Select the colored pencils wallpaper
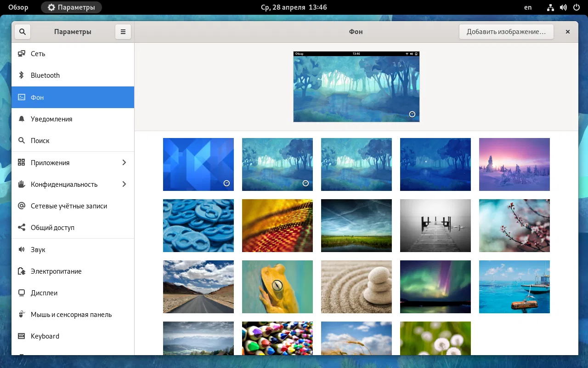This screenshot has height=368, width=588. [277, 338]
